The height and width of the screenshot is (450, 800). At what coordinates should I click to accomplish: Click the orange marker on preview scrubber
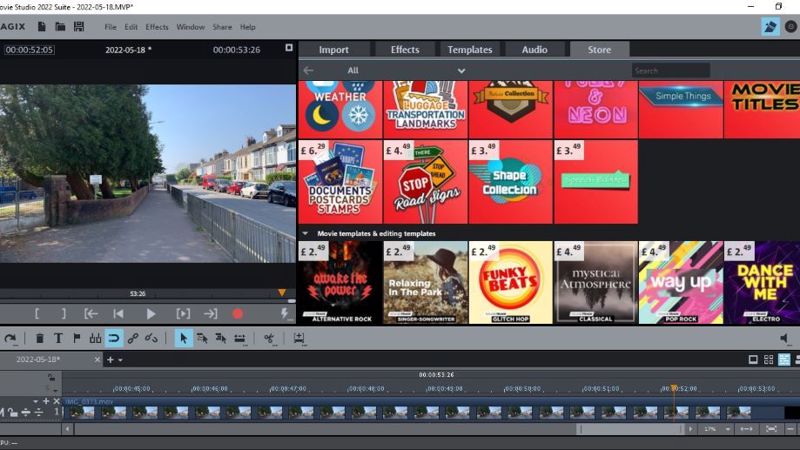282,293
